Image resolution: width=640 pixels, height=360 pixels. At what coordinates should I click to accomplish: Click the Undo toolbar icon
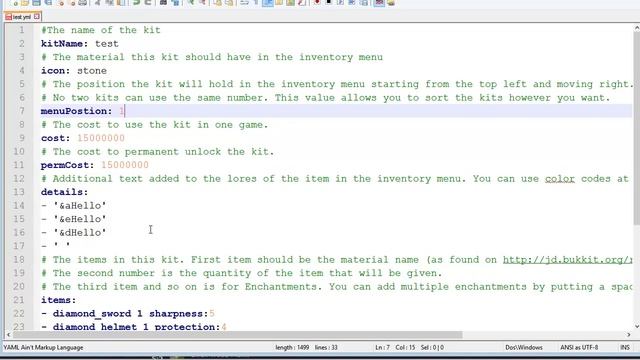tap(136, 3)
